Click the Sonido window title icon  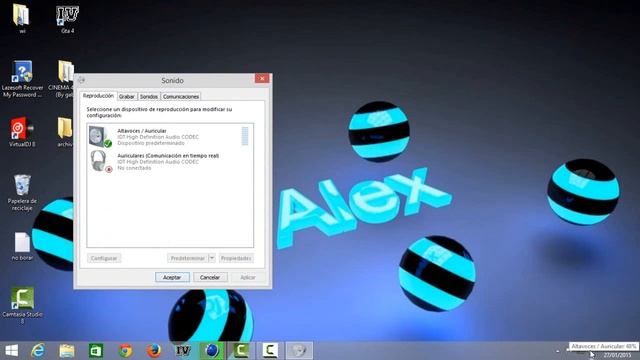click(x=81, y=80)
